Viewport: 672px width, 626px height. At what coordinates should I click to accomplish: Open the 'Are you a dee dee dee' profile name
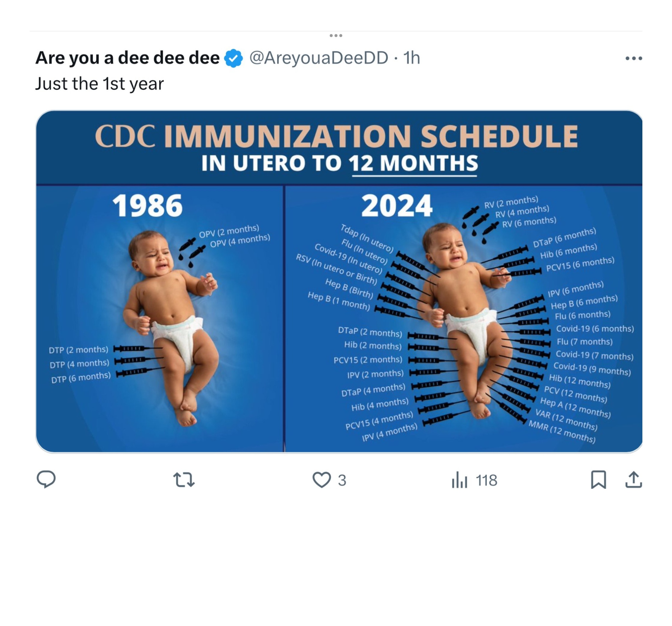(127, 58)
